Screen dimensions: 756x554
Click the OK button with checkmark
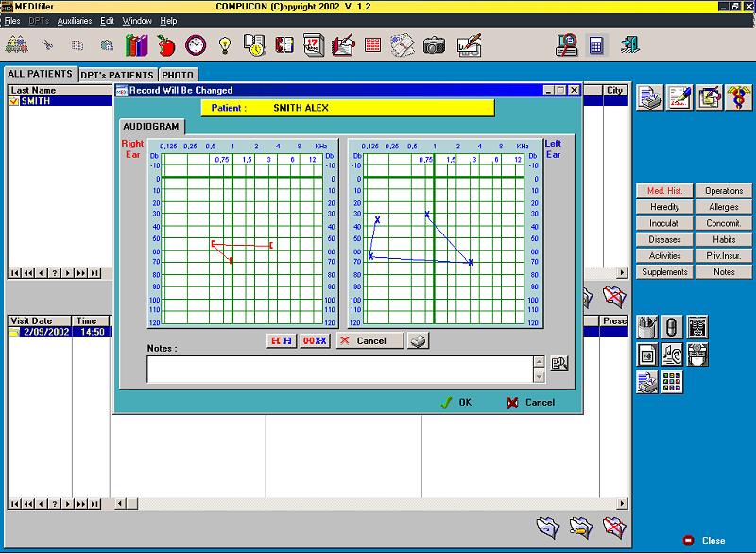tap(456, 402)
